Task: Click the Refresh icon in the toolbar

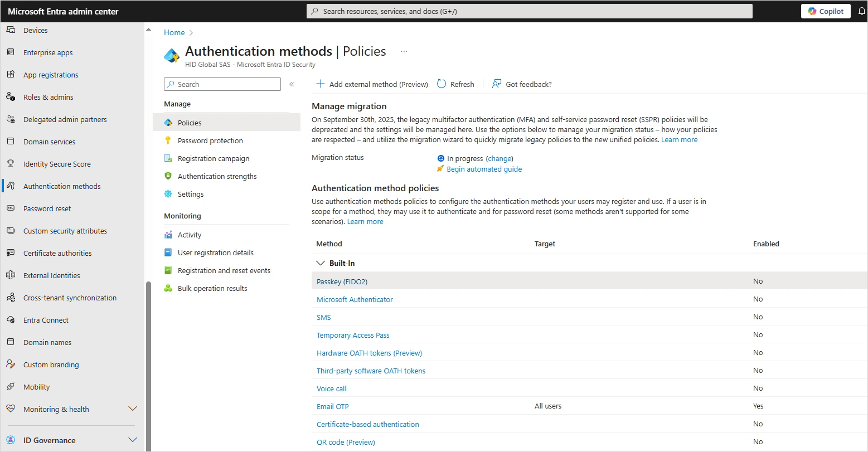Action: pyautogui.click(x=442, y=84)
